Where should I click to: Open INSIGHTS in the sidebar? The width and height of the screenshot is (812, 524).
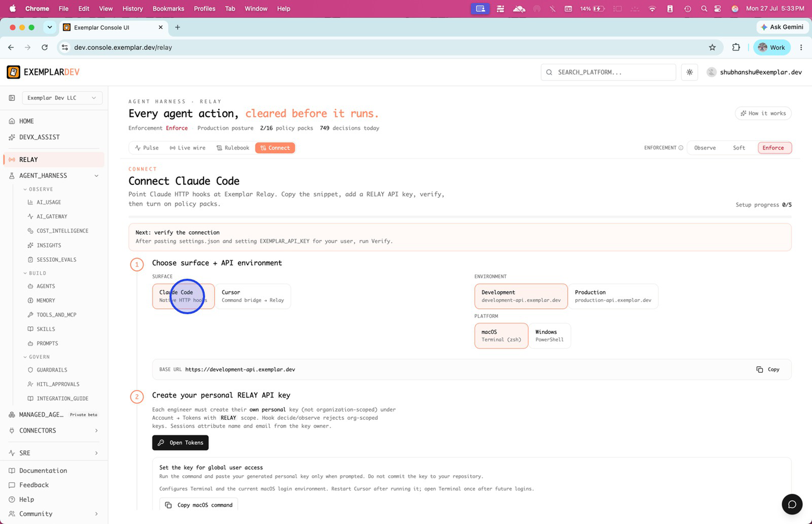(x=49, y=245)
